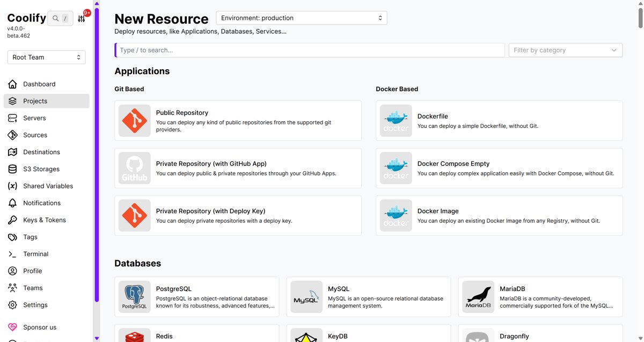Click the Docker whale icon for Dockerfile

(x=396, y=121)
